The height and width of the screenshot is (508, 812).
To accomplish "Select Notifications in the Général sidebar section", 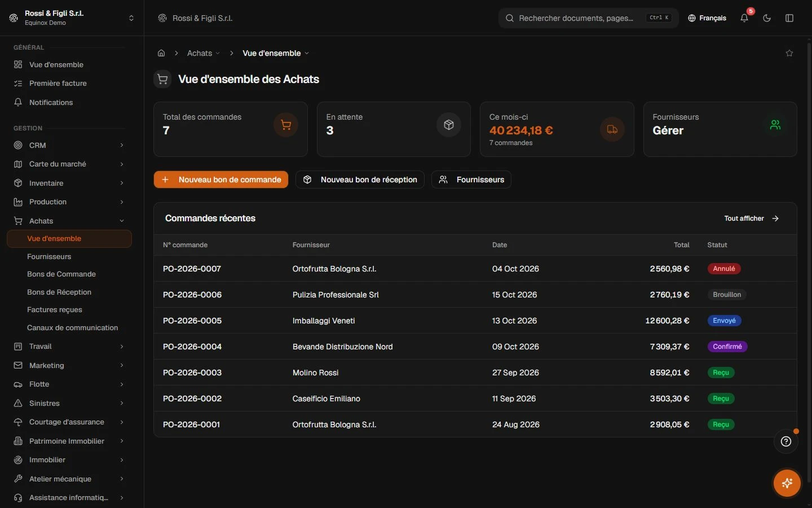I will 69,102.
